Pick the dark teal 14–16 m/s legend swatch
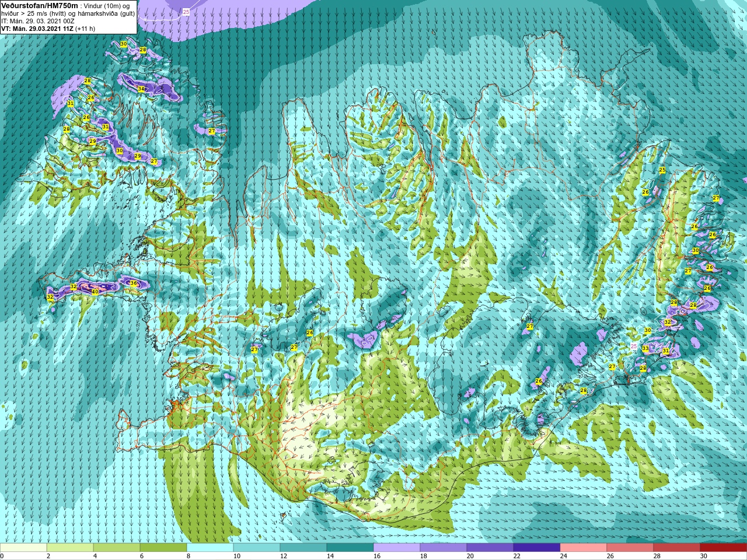The width and height of the screenshot is (747, 560). pyautogui.click(x=350, y=547)
